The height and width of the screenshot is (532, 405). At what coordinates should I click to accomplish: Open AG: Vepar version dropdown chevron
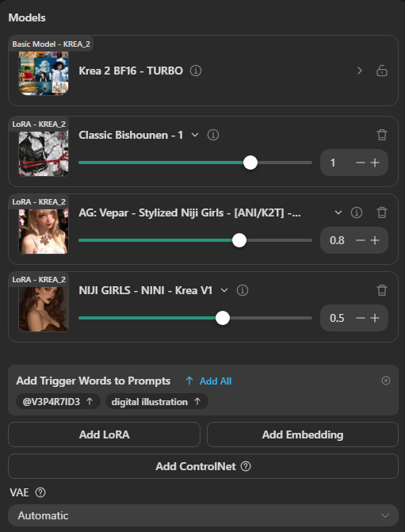338,212
